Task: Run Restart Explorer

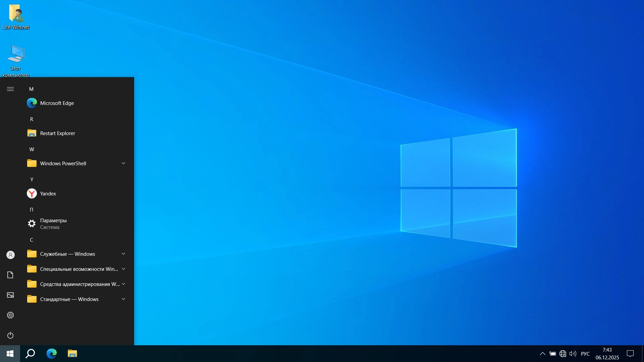Action: click(x=57, y=133)
